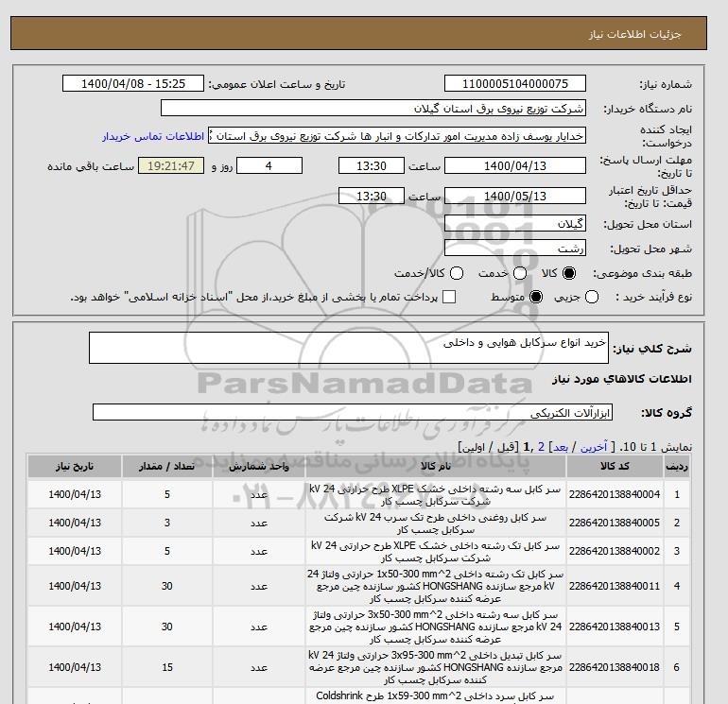Click the delivery city field رشت
The image size is (728, 704).
[x=515, y=248]
